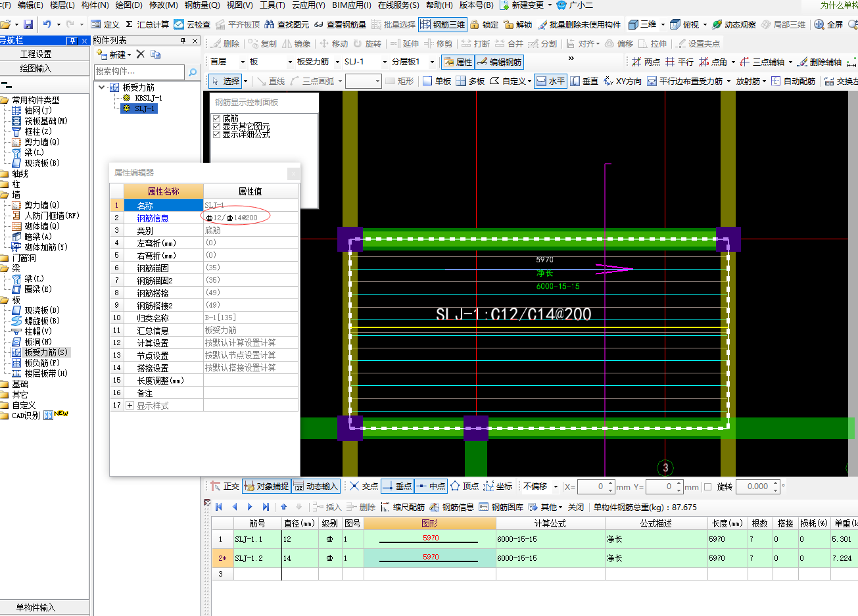Click the 工程设置 button

click(36, 54)
